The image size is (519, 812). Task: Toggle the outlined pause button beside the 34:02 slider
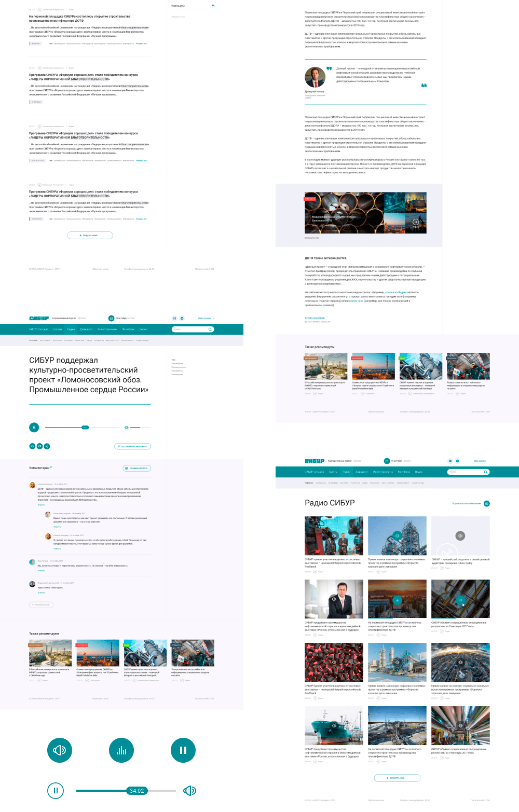pyautogui.click(x=56, y=791)
